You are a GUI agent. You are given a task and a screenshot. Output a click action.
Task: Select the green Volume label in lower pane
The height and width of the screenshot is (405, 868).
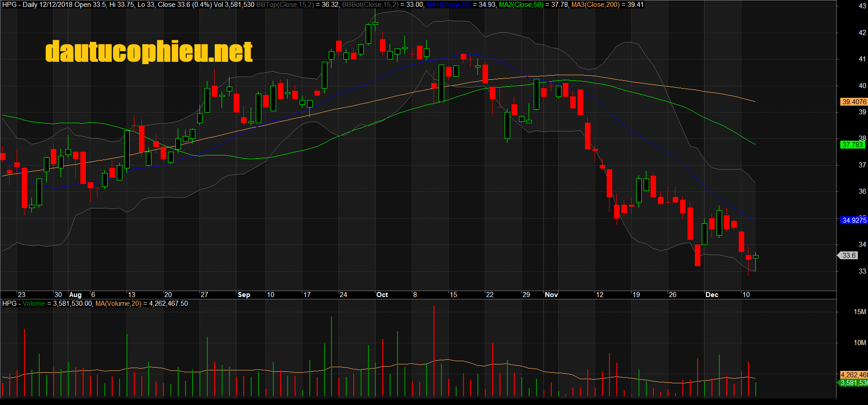click(34, 304)
